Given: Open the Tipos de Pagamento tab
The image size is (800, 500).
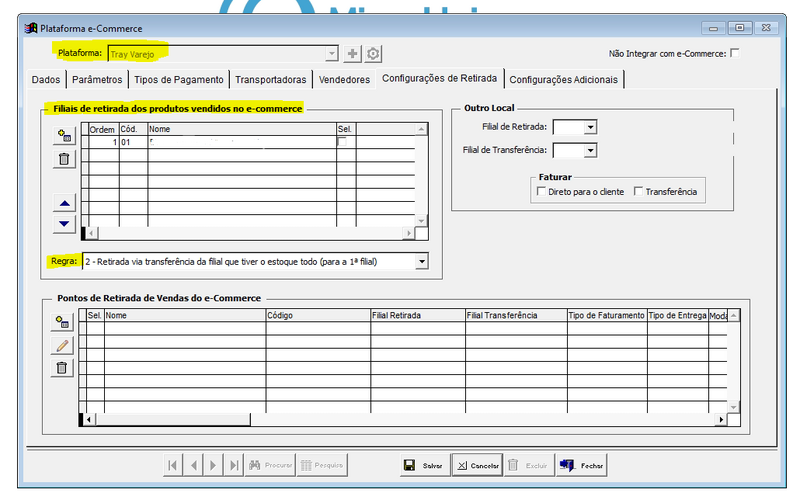Looking at the screenshot, I should [179, 80].
